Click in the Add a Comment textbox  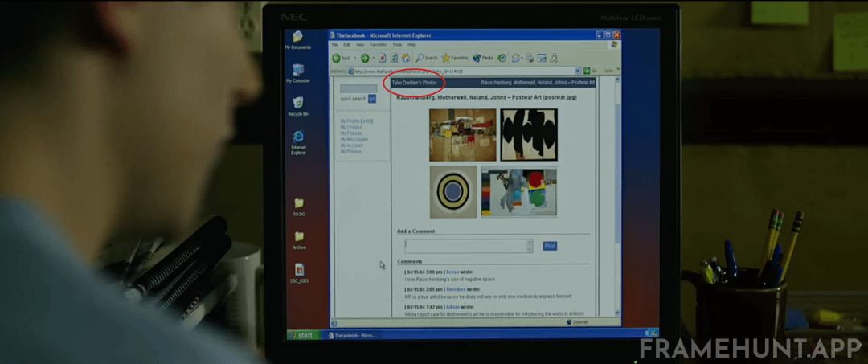click(469, 246)
